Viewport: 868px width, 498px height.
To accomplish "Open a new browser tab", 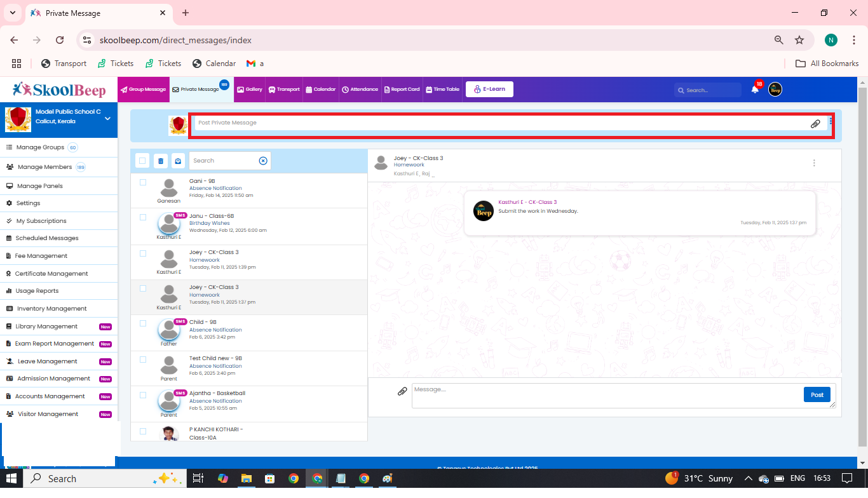I will point(186,13).
